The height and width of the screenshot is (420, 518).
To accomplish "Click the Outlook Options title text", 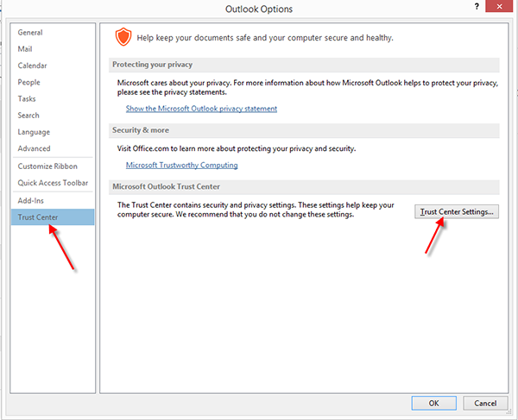I will 259,9.
